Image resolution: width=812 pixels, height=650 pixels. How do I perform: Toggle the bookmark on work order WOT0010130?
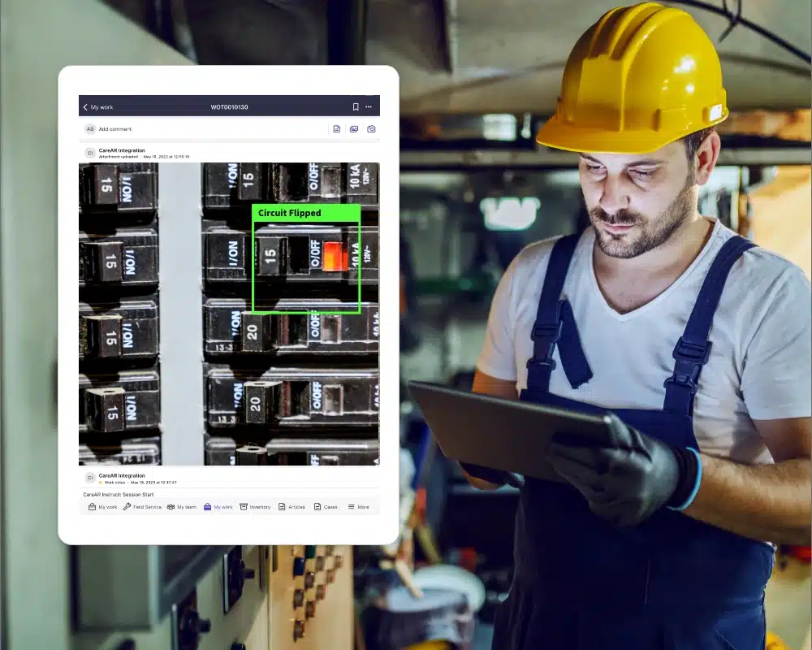[356, 106]
